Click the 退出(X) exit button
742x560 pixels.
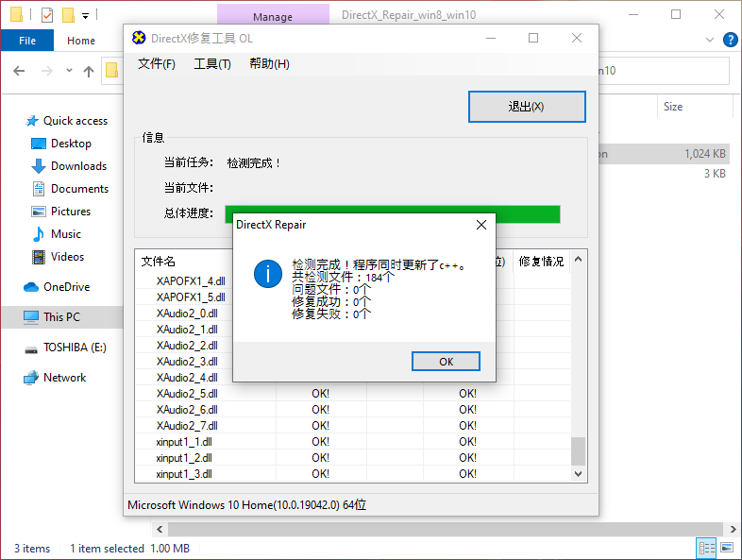tap(527, 107)
